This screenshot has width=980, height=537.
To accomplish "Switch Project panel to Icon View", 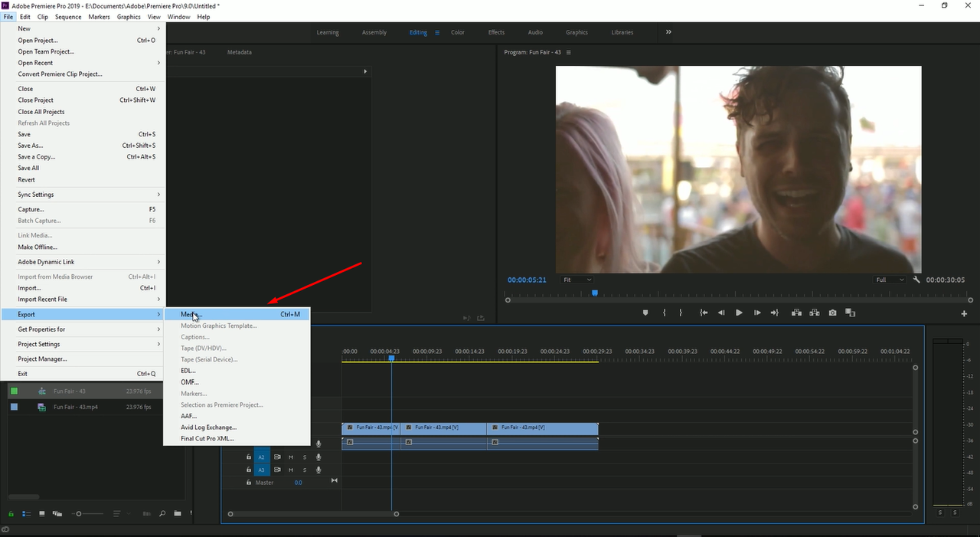I will pyautogui.click(x=42, y=514).
